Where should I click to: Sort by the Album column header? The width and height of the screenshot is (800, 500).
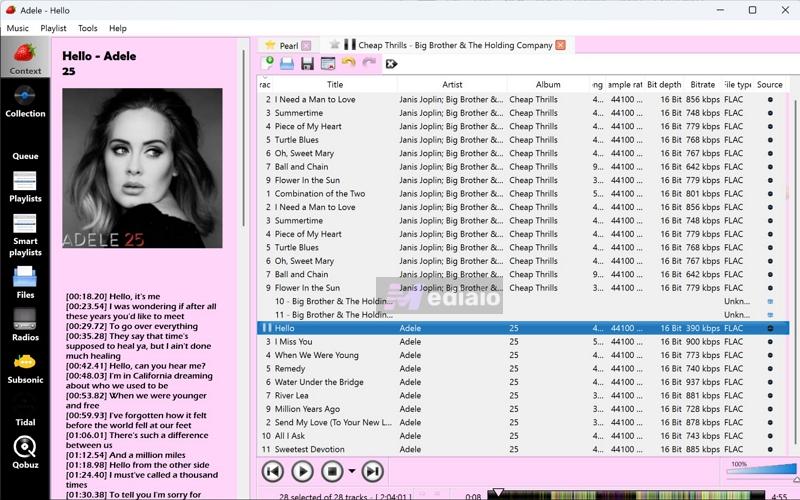(x=548, y=85)
